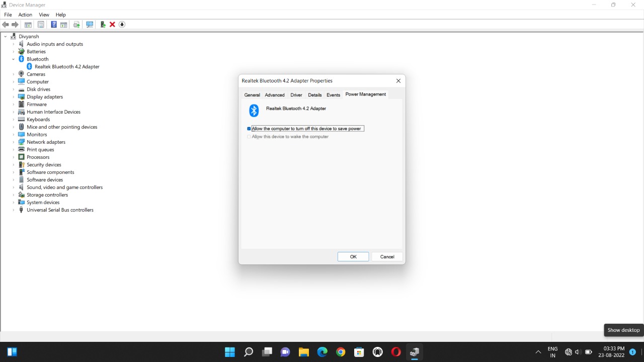Viewport: 644px width, 362px height.
Task: Uncheck Allow the computer to turn off this device
Action: 249,129
